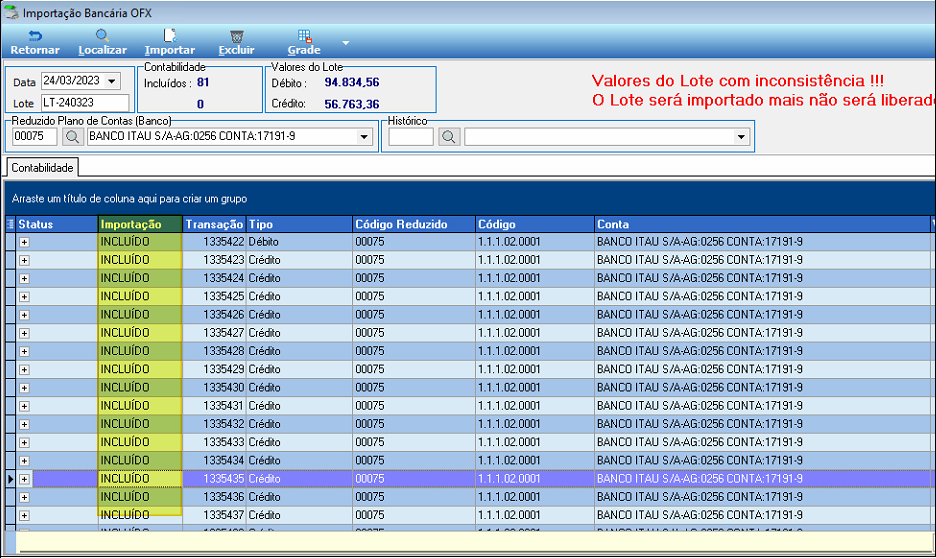Screen dimensions: 936x558
Task: Sort by the Código Reduzido column header
Action: [414, 224]
